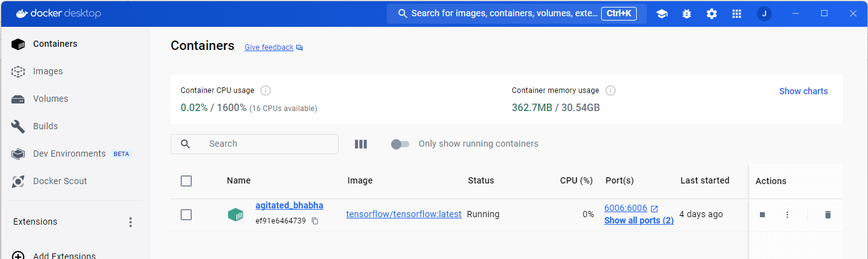Stop the agitated_bhabha container
Image resolution: width=868 pixels, height=259 pixels.
pyautogui.click(x=762, y=215)
